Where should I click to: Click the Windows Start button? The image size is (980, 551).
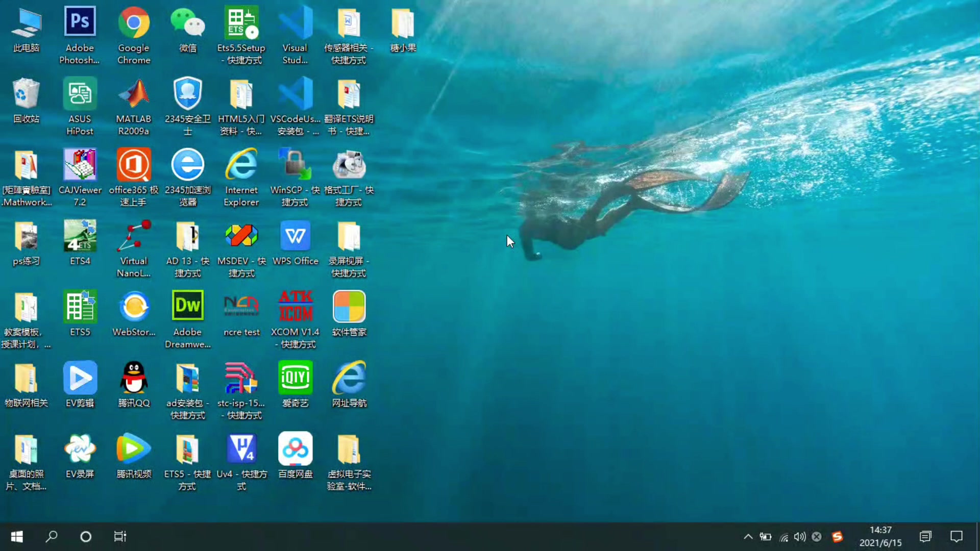16,536
